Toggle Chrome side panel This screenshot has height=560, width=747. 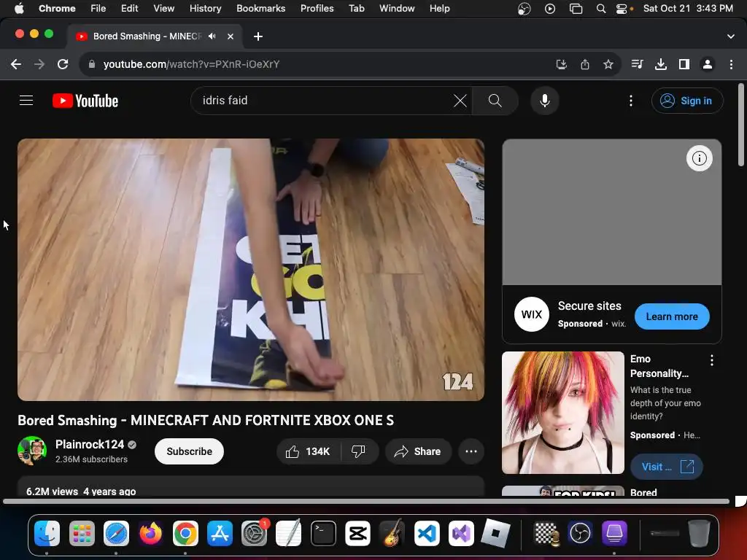tap(684, 64)
